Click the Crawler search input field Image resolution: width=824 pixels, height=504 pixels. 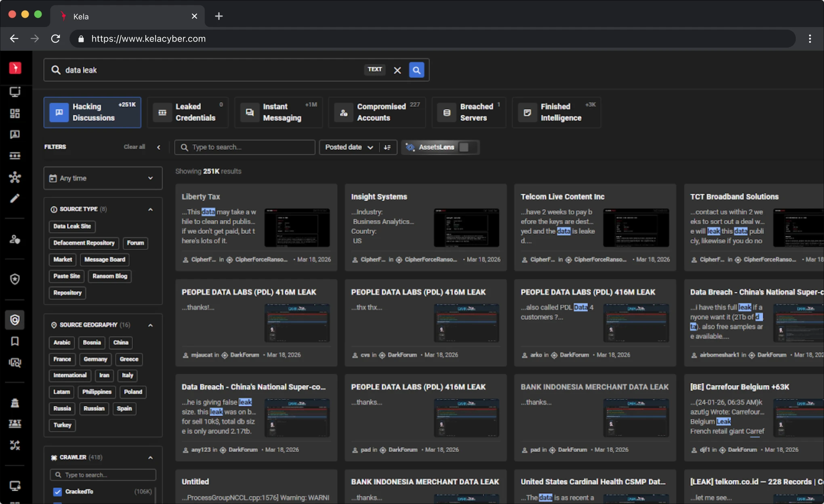(x=103, y=475)
